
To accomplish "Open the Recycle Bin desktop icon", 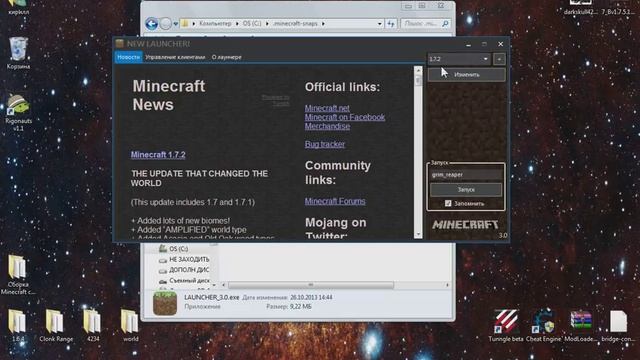I will tap(18, 52).
